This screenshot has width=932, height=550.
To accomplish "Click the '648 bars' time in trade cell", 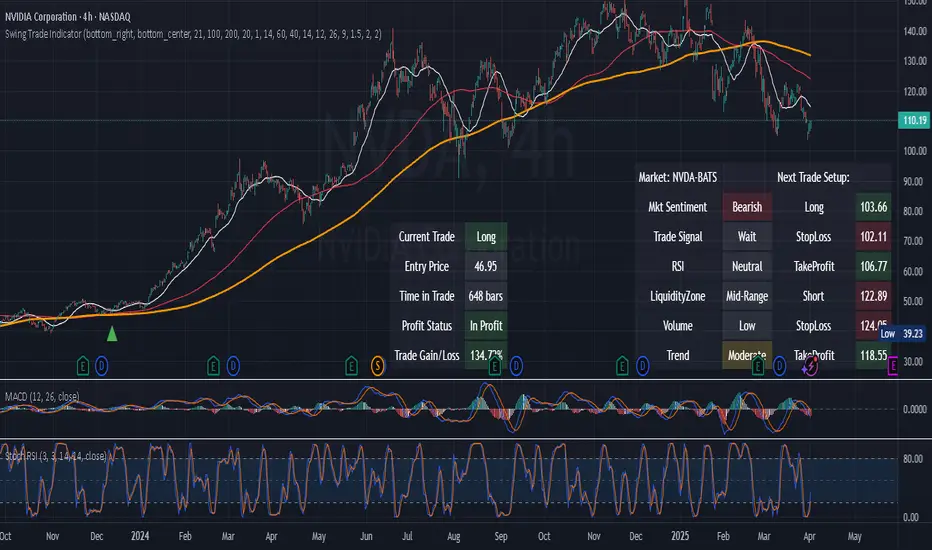I will tap(486, 296).
